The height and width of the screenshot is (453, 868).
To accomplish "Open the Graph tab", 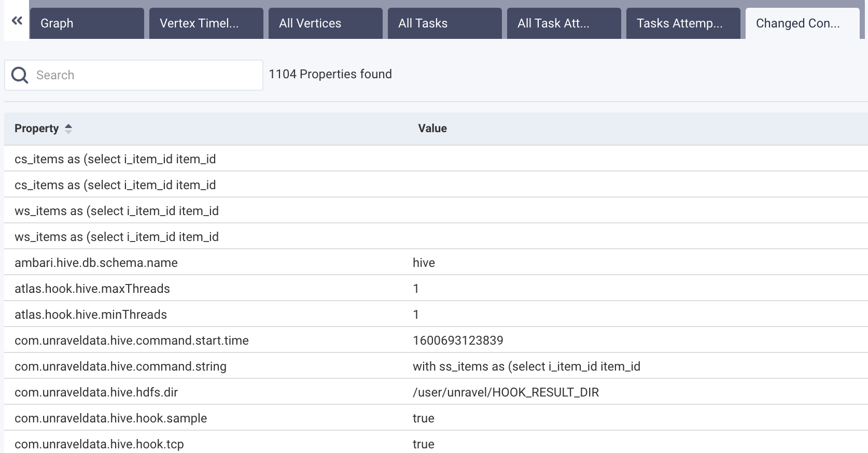I will point(87,23).
